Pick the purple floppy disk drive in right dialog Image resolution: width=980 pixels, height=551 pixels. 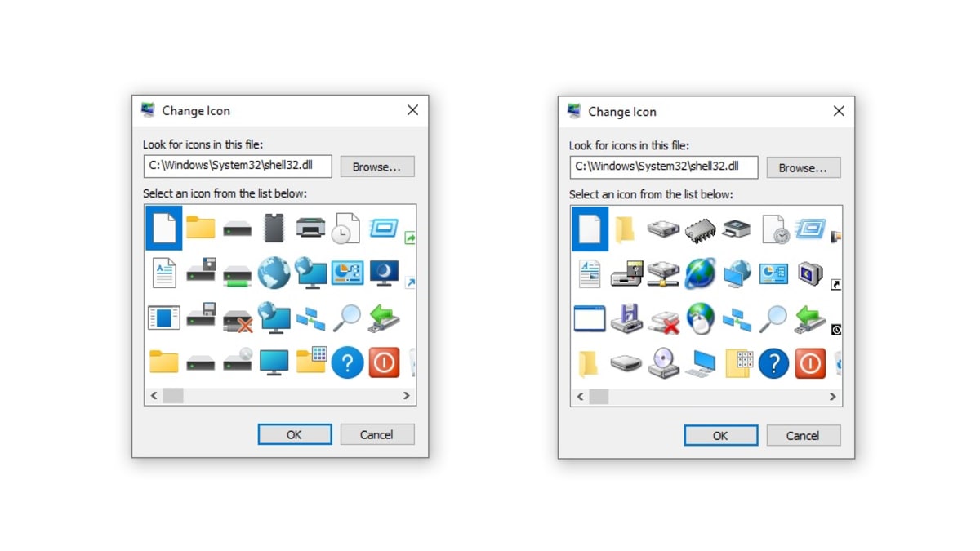[626, 318]
